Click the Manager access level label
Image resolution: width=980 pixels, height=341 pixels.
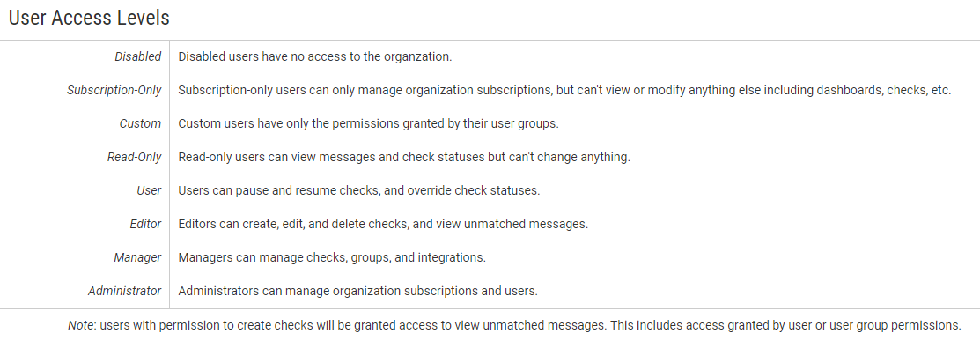[137, 258]
